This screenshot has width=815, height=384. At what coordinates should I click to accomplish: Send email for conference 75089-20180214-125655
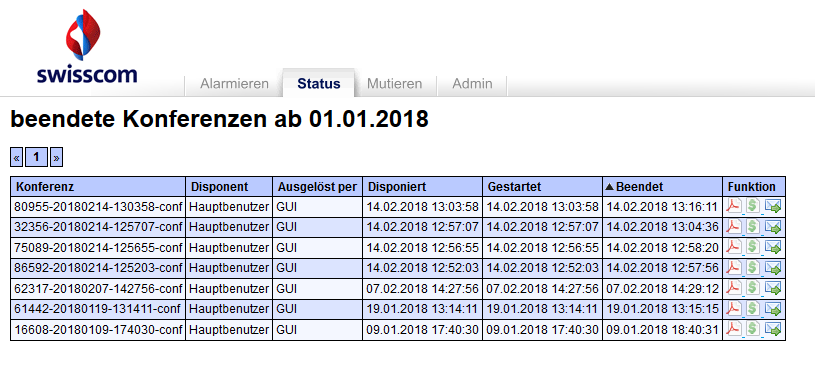click(773, 248)
